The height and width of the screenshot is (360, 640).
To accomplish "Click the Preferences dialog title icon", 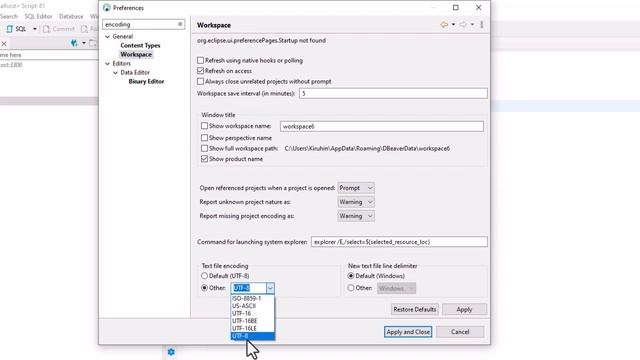I will coord(107,8).
